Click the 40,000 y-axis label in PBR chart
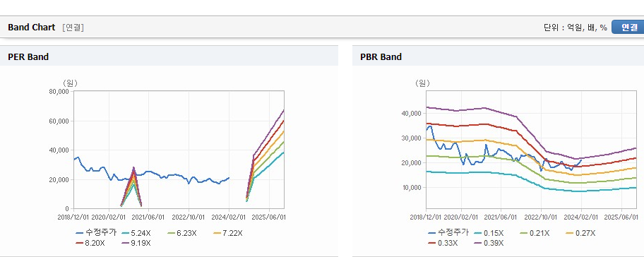The height and width of the screenshot is (257, 644). pyautogui.click(x=412, y=113)
